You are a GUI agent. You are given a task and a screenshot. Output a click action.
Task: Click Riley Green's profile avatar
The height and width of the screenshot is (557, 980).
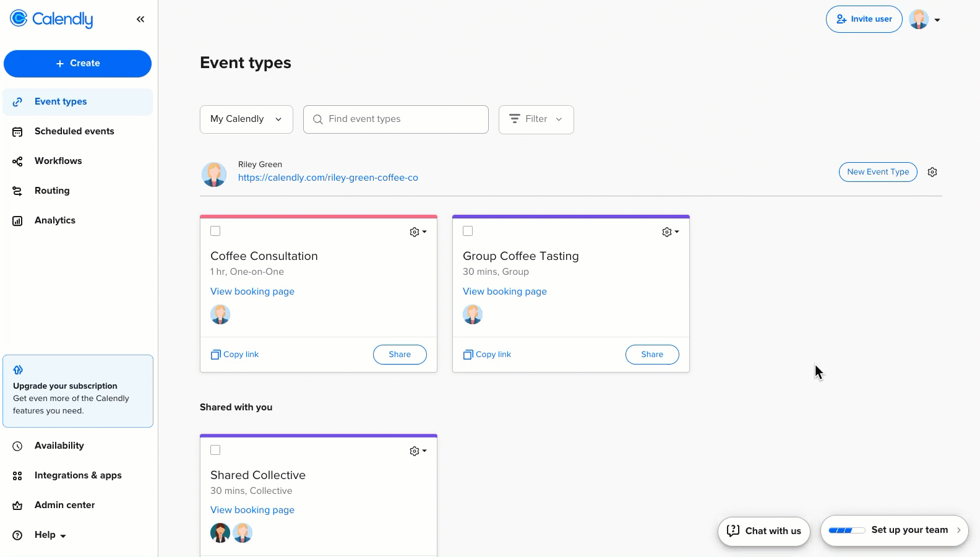[214, 175]
